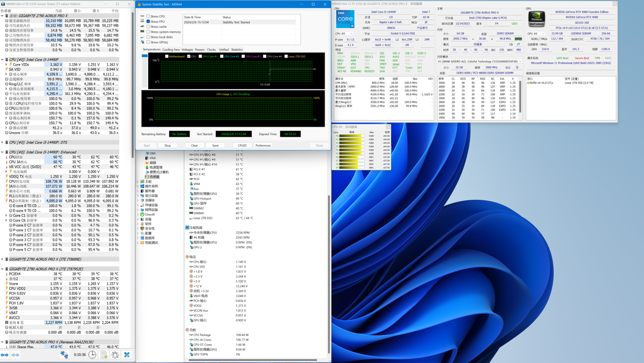Expand the 操作系统 node in AIDA64 tree
The width and height of the screenshot is (644, 363).
tap(138, 186)
